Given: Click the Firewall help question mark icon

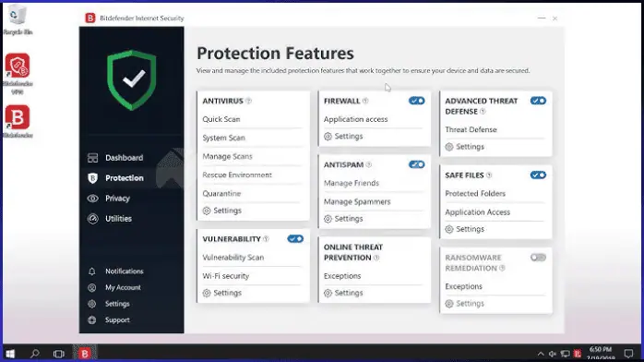Looking at the screenshot, I should pos(365,101).
